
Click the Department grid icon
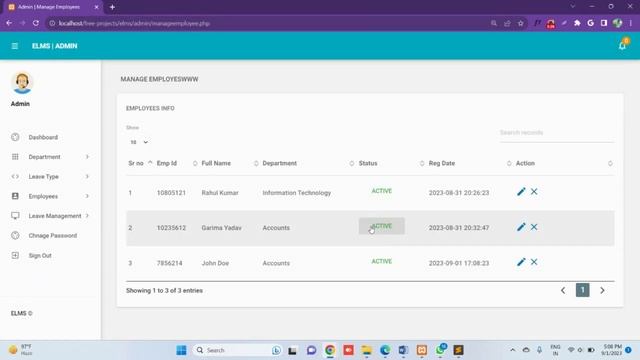tap(15, 157)
